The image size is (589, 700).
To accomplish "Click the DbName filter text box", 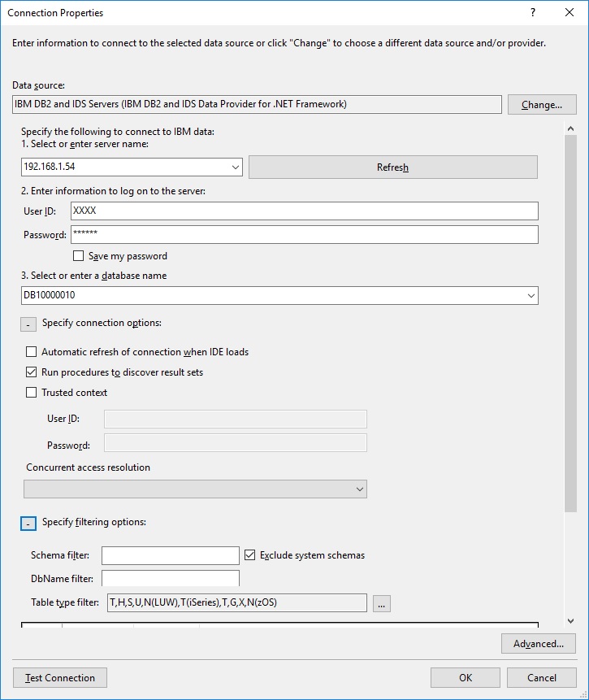I will pyautogui.click(x=171, y=579).
